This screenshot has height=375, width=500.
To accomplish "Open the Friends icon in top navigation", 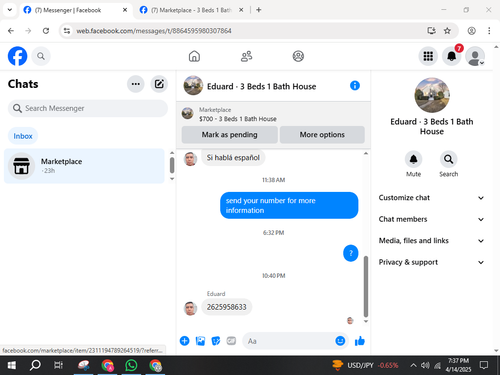I will click(x=247, y=56).
